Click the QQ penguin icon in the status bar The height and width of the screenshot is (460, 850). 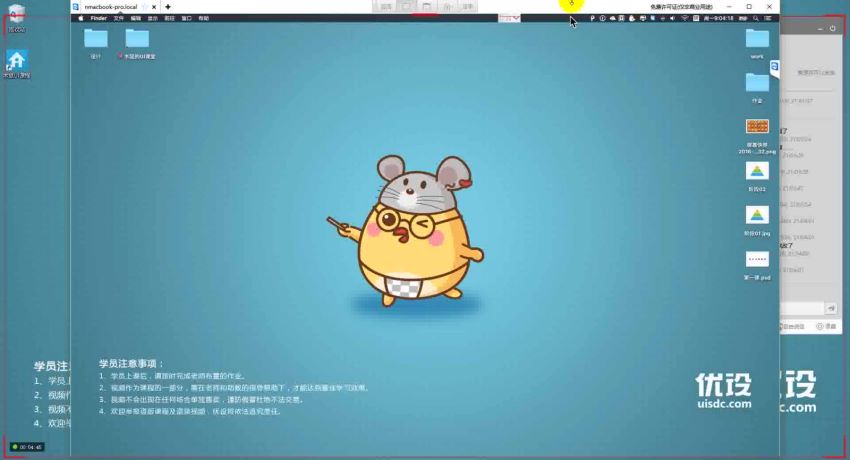(632, 18)
